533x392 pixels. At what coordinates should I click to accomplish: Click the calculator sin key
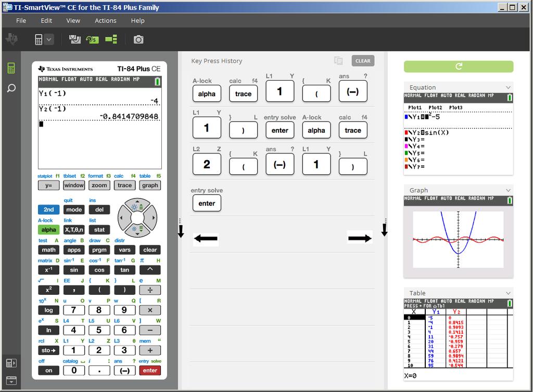[74, 270]
